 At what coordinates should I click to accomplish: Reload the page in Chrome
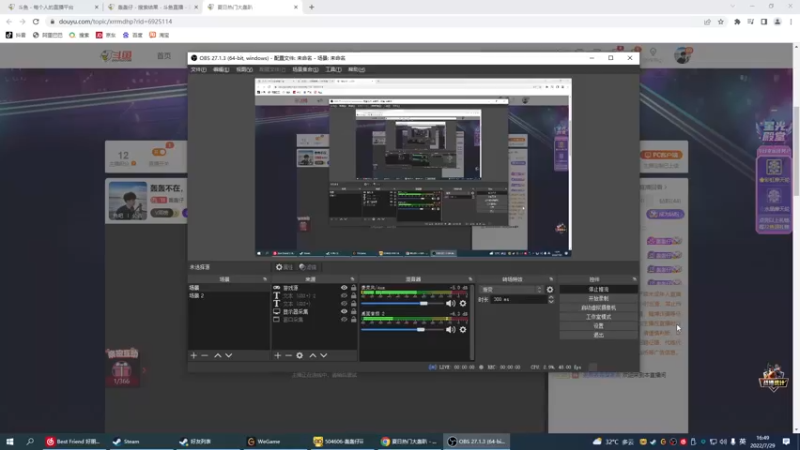[x=36, y=21]
